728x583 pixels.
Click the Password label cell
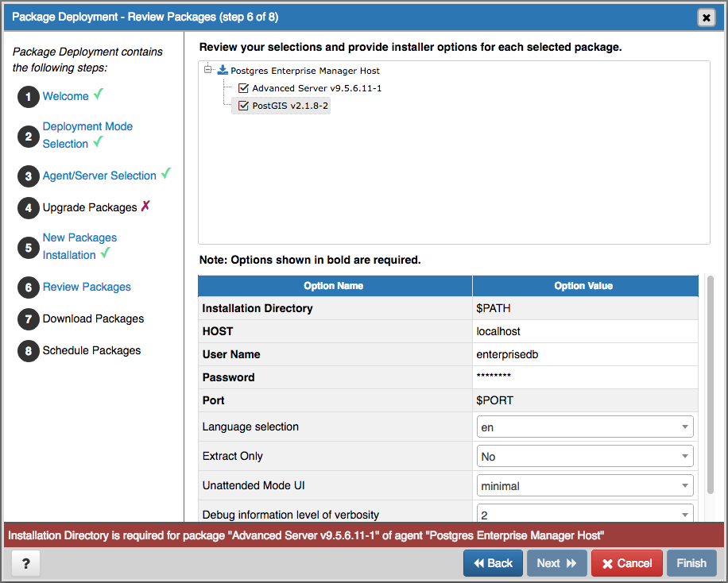click(x=335, y=377)
